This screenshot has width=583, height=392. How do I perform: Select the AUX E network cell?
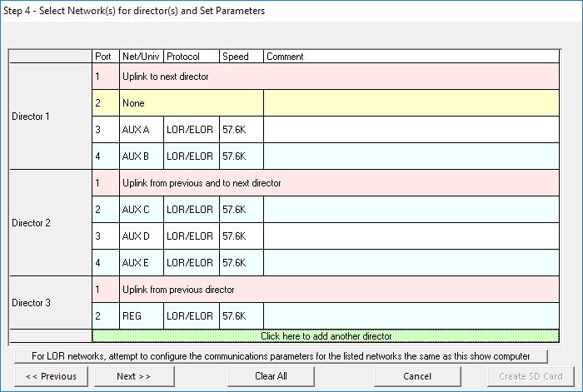[x=141, y=263]
